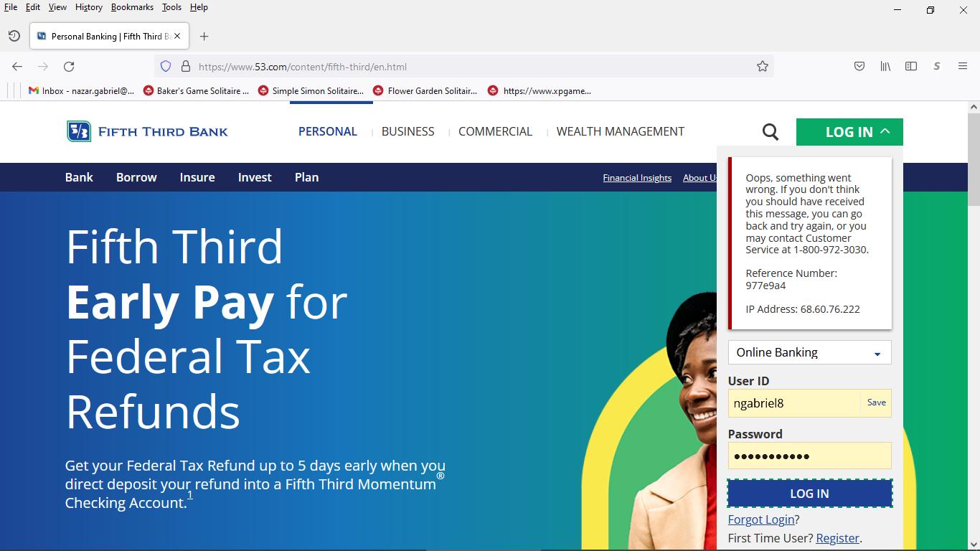Click the Fifth Third Bank logo
This screenshot has height=551, width=980.
tap(147, 132)
